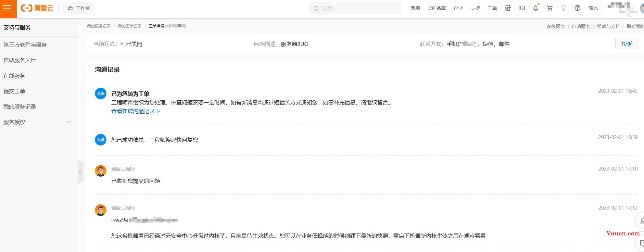Go to 我的工单记录 breadcrumb
The width and height of the screenshot is (644, 252).
point(129,26)
